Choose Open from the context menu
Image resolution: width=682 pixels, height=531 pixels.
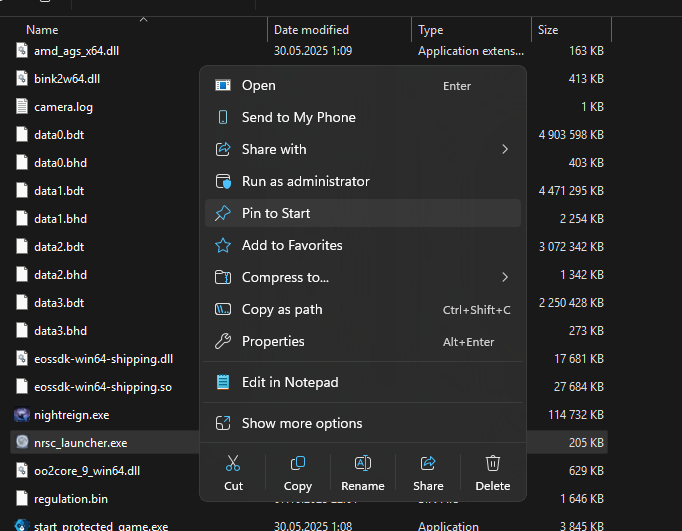click(x=259, y=86)
